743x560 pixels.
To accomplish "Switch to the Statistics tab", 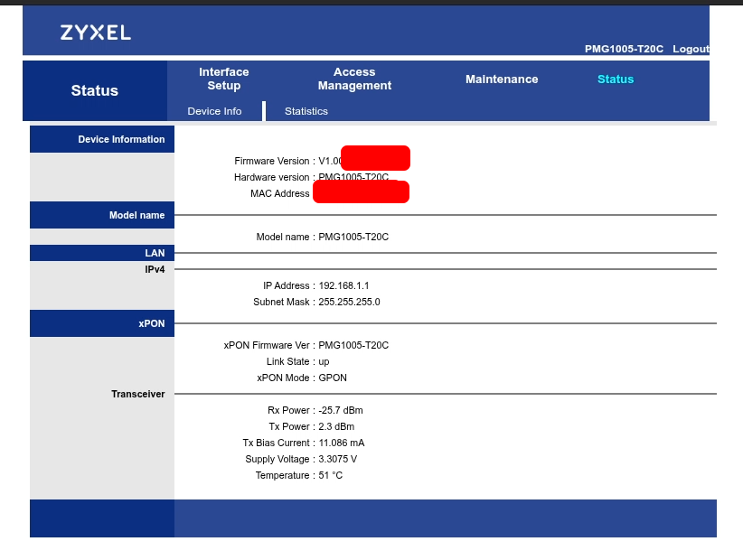I will 306,111.
